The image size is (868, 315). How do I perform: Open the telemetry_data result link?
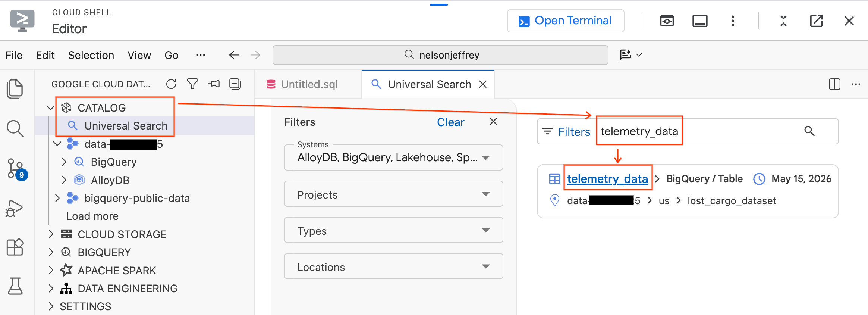(x=607, y=179)
